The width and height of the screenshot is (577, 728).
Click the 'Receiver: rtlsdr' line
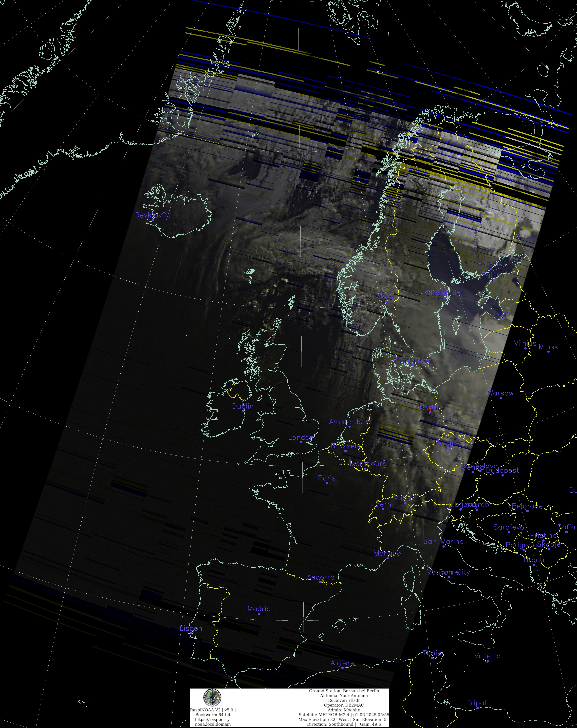344,701
